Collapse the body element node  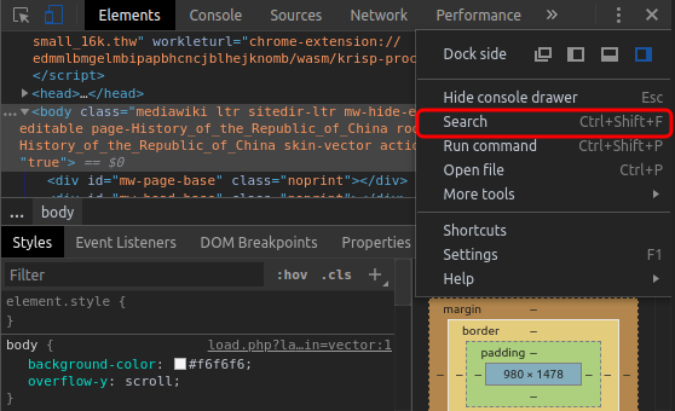(x=25, y=111)
